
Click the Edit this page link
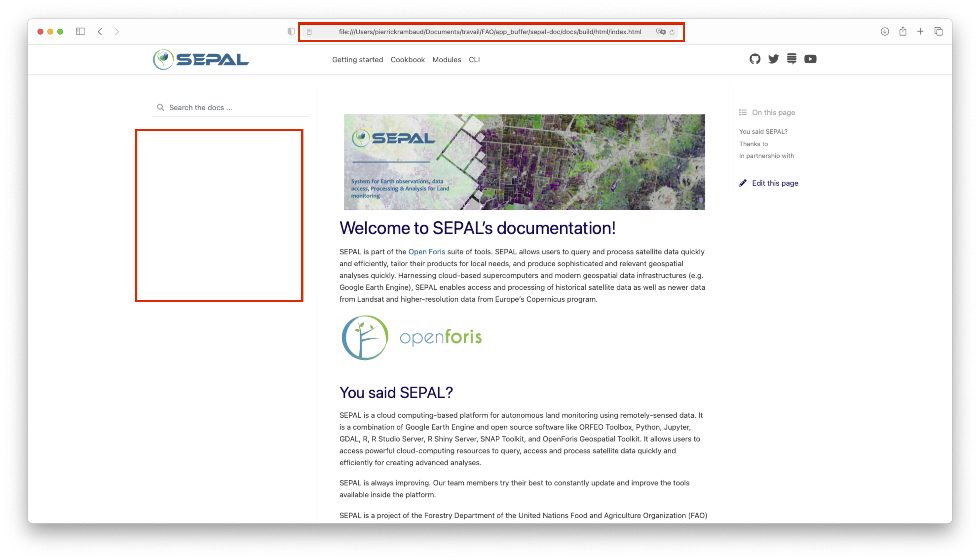tap(775, 183)
